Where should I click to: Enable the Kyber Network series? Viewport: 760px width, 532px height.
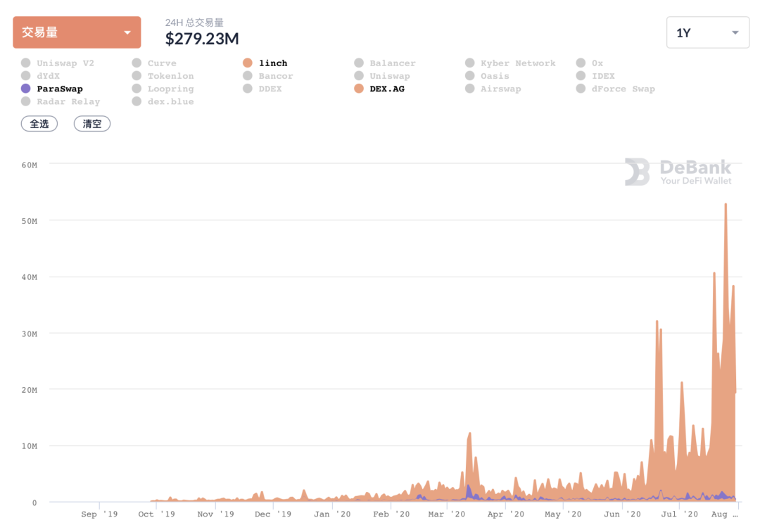click(x=510, y=63)
